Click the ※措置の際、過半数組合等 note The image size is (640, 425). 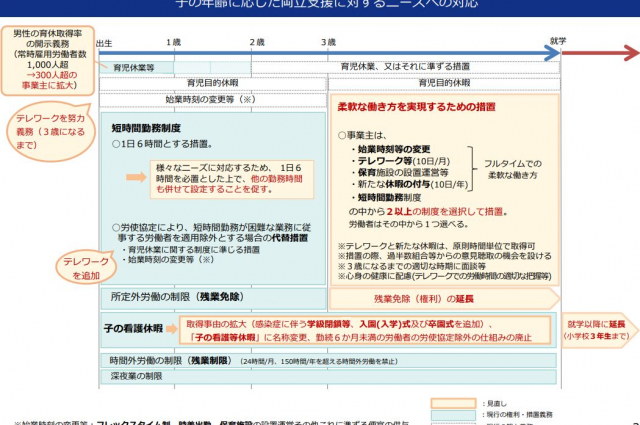[x=445, y=256]
